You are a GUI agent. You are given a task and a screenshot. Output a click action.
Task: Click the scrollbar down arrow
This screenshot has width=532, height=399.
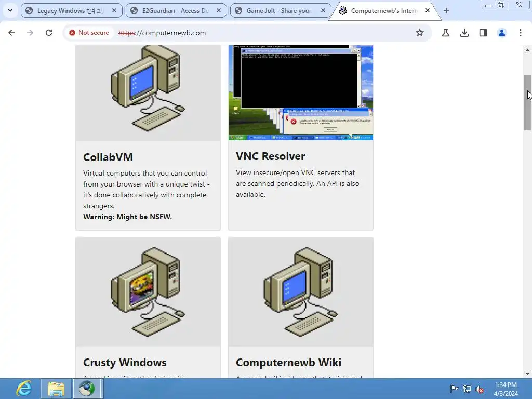(x=527, y=374)
